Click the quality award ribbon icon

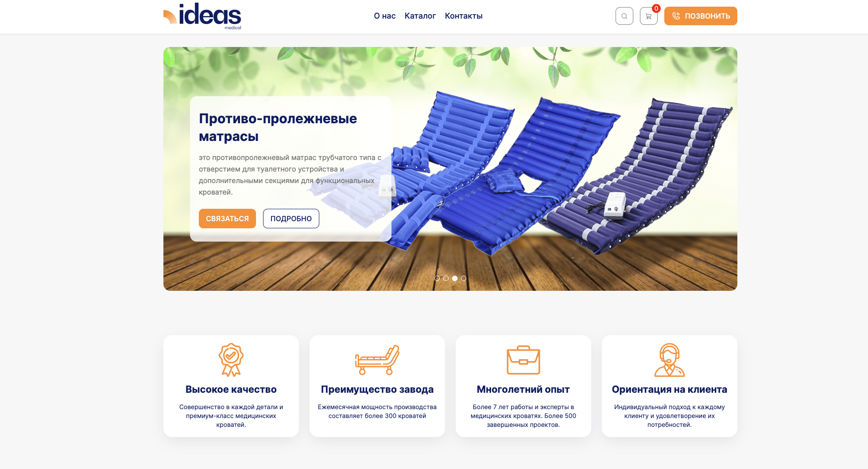point(231,360)
